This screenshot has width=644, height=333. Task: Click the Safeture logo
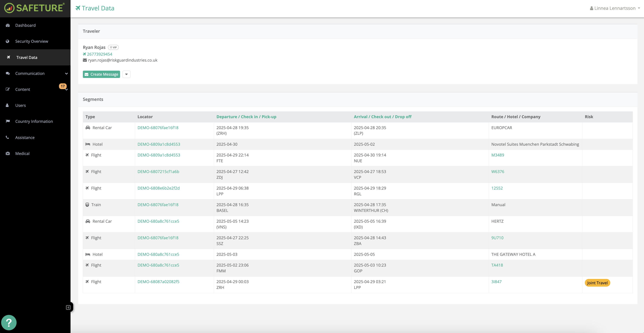coord(34,8)
